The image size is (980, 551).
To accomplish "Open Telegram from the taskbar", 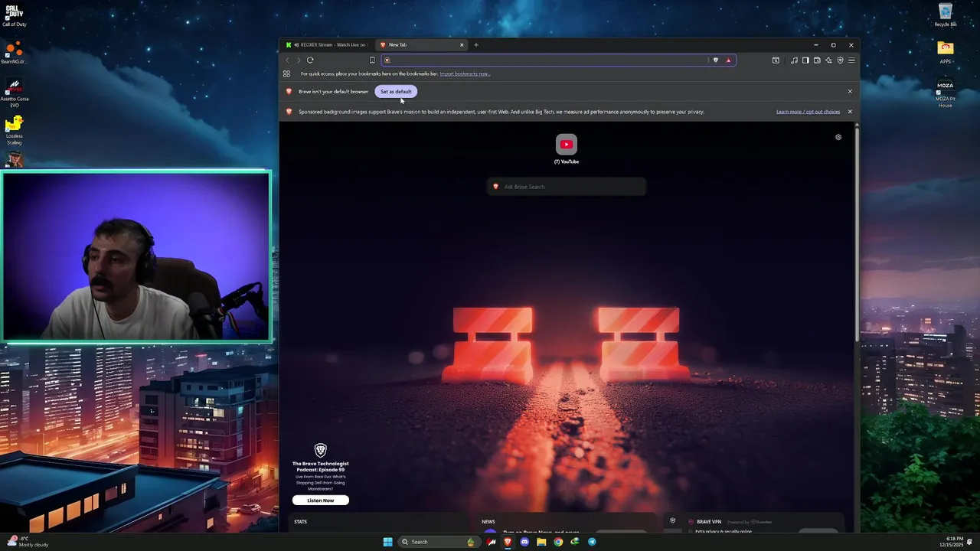I will coord(592,542).
